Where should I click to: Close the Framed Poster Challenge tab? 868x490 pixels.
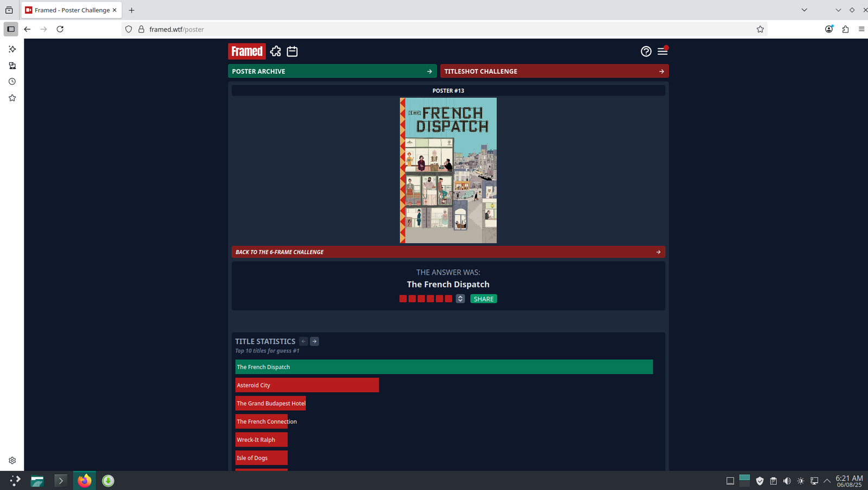[114, 10]
